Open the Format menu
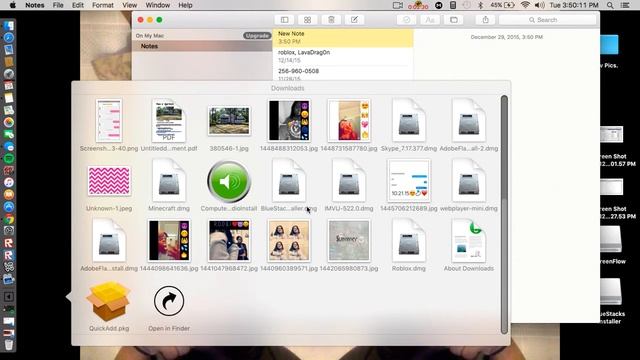Screen dimensions: 640x360 [x=103, y=5]
